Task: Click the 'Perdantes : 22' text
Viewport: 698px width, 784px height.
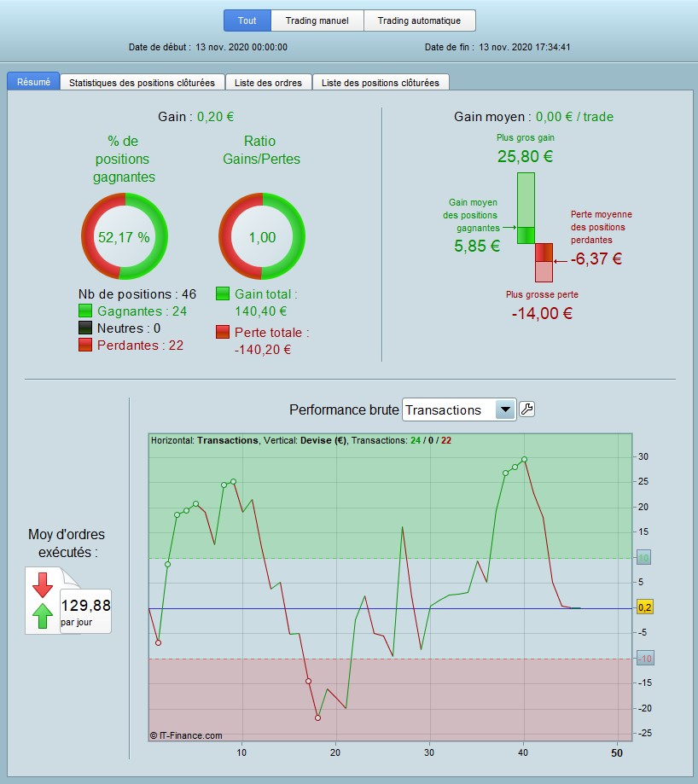Action: tap(140, 345)
